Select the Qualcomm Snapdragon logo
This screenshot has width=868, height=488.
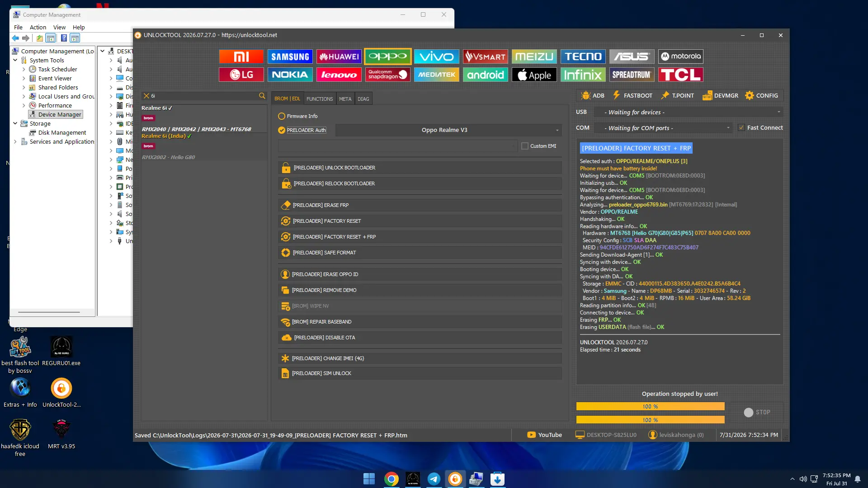(x=388, y=75)
